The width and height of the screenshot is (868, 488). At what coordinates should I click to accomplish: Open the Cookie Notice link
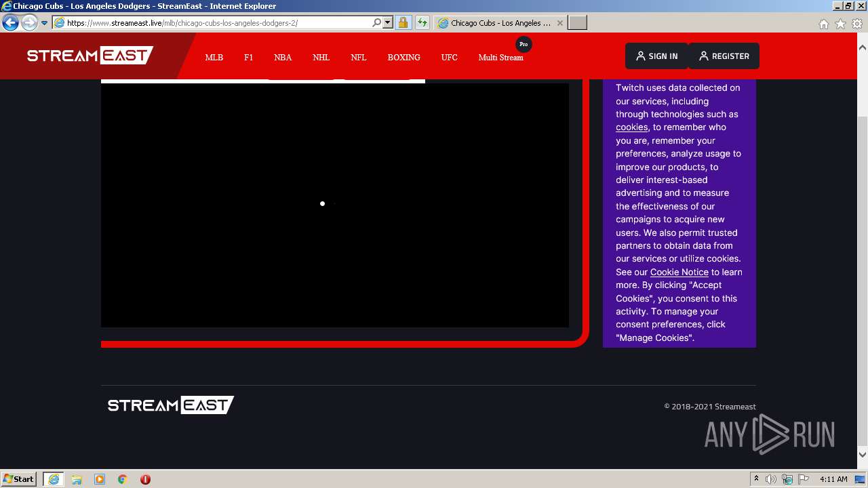coord(679,272)
